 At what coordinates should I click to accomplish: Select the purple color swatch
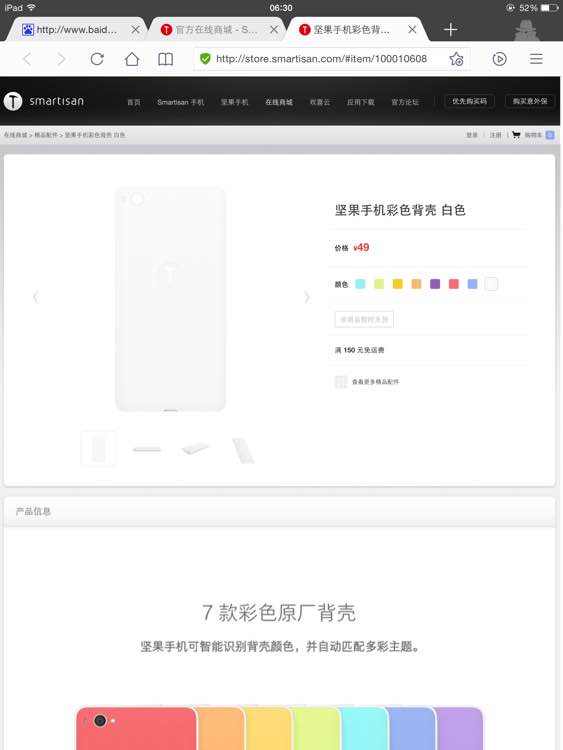pyautogui.click(x=435, y=284)
